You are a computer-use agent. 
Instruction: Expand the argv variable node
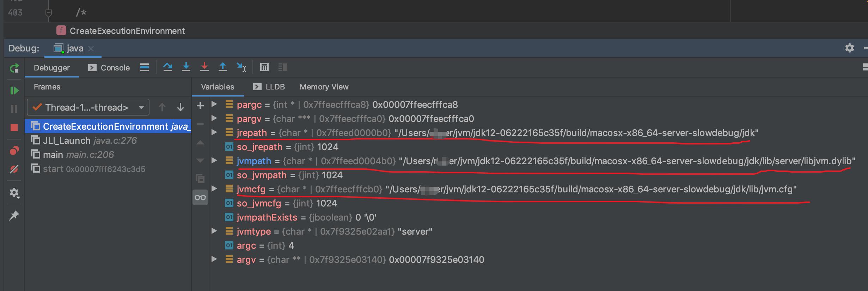(x=214, y=259)
